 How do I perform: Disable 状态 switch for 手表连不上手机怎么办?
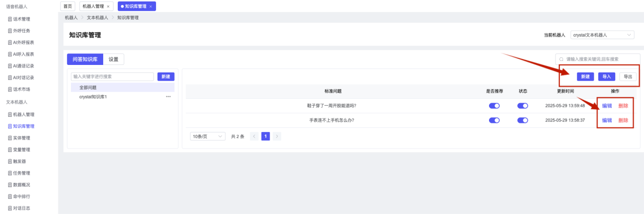tap(523, 120)
